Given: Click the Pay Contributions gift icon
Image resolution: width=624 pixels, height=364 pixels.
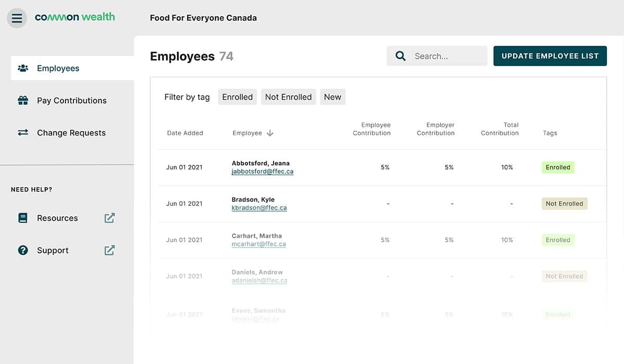Looking at the screenshot, I should pos(23,100).
